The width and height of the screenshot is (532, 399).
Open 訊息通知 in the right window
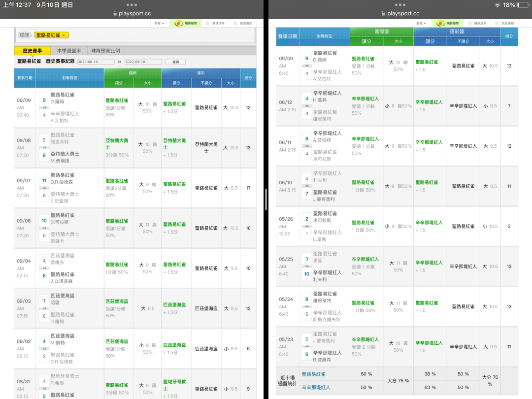coord(505,24)
